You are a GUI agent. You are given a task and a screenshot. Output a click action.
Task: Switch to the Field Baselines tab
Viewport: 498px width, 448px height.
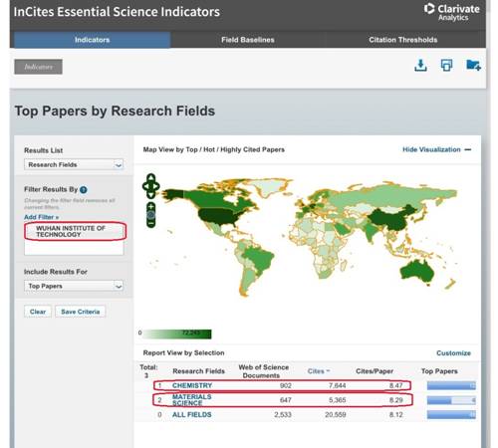pos(248,40)
